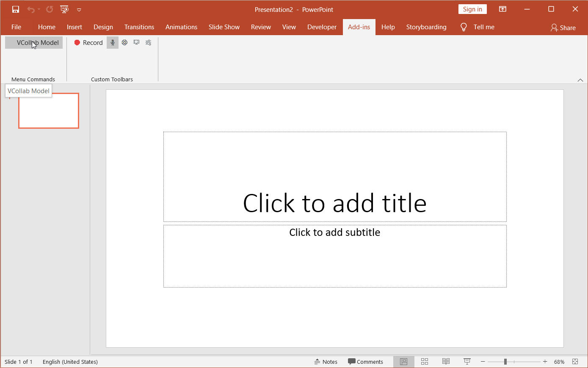
Task: Toggle the microphone audio icon
Action: pos(113,43)
